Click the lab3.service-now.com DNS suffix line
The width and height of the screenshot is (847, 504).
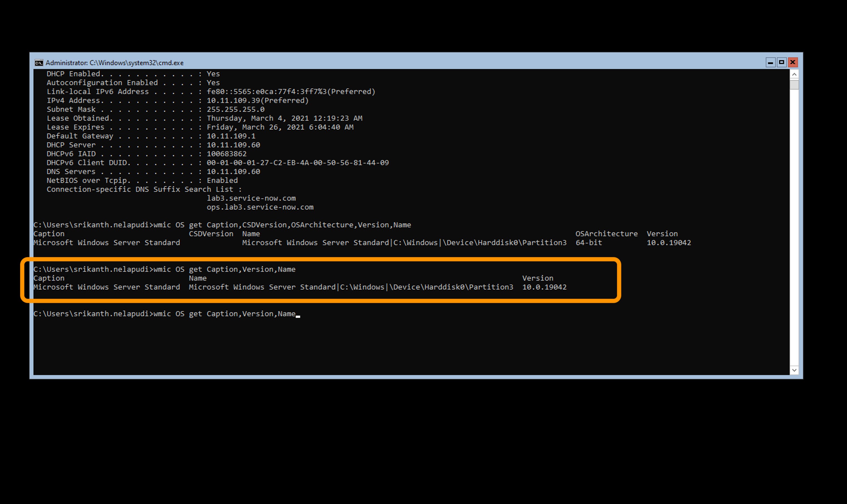click(x=251, y=198)
